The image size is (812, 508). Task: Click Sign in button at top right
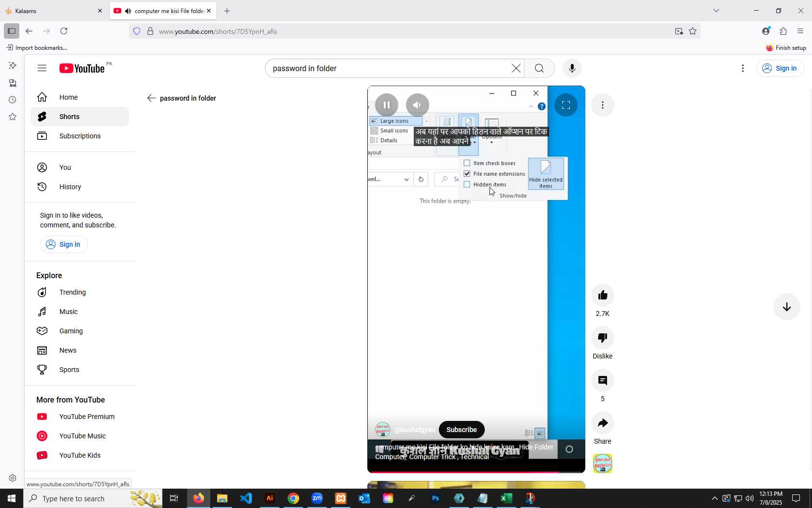tap(780, 68)
